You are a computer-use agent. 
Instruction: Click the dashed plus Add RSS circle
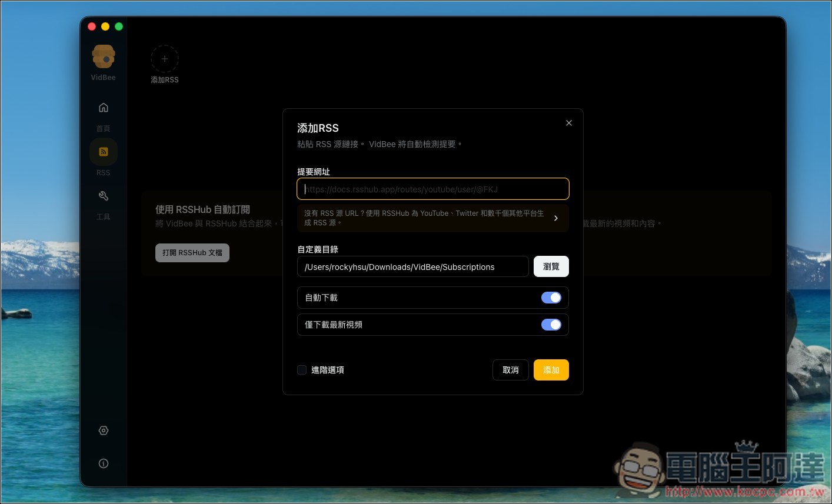point(165,59)
